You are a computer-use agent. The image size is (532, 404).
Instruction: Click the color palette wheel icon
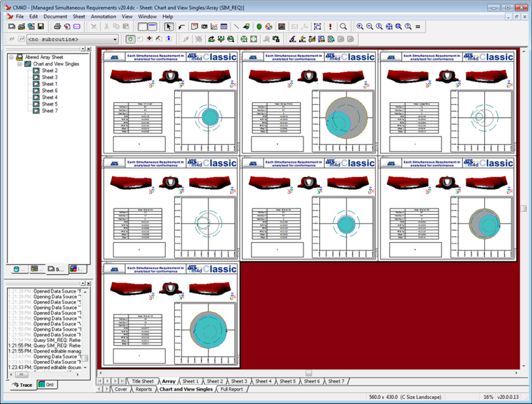pyautogui.click(x=268, y=26)
